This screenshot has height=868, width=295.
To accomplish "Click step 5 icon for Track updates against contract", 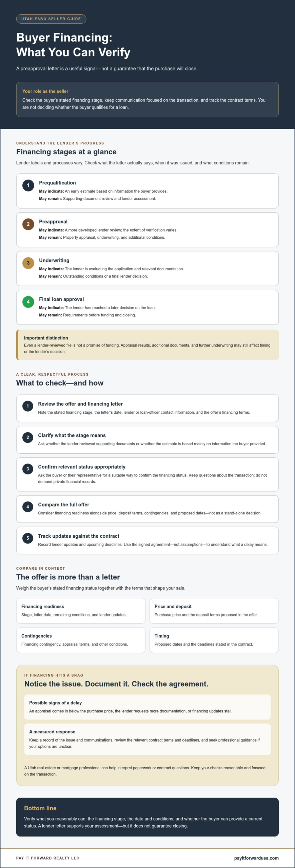I will (28, 538).
